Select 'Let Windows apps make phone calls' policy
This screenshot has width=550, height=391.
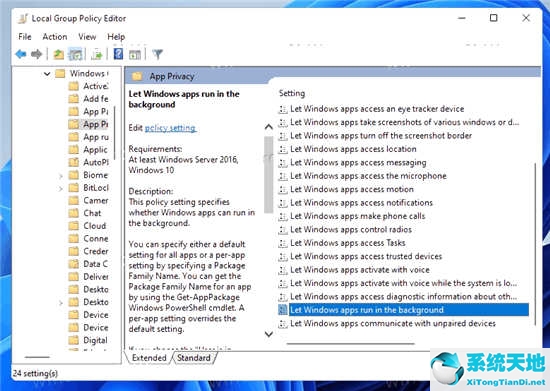(x=357, y=216)
